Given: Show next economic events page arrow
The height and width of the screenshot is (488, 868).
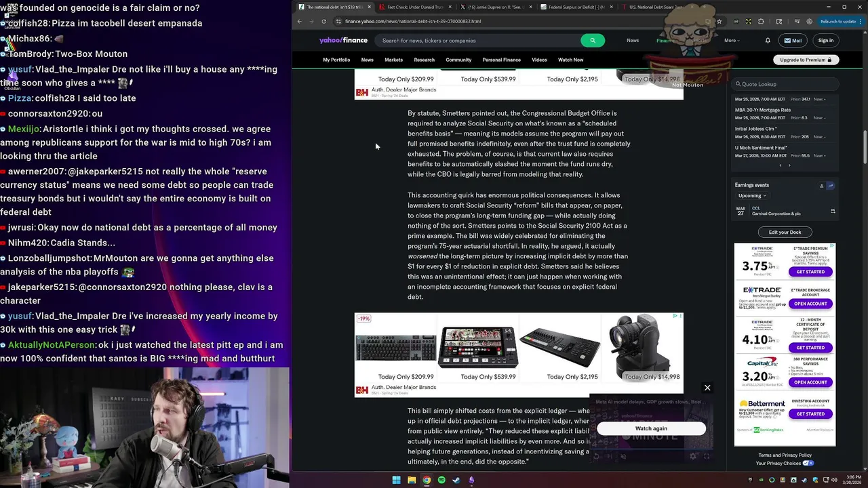Looking at the screenshot, I should pyautogui.click(x=789, y=165).
